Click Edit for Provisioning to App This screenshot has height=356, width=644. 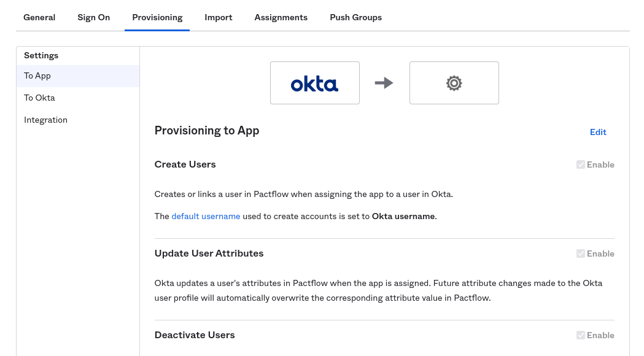coord(598,132)
